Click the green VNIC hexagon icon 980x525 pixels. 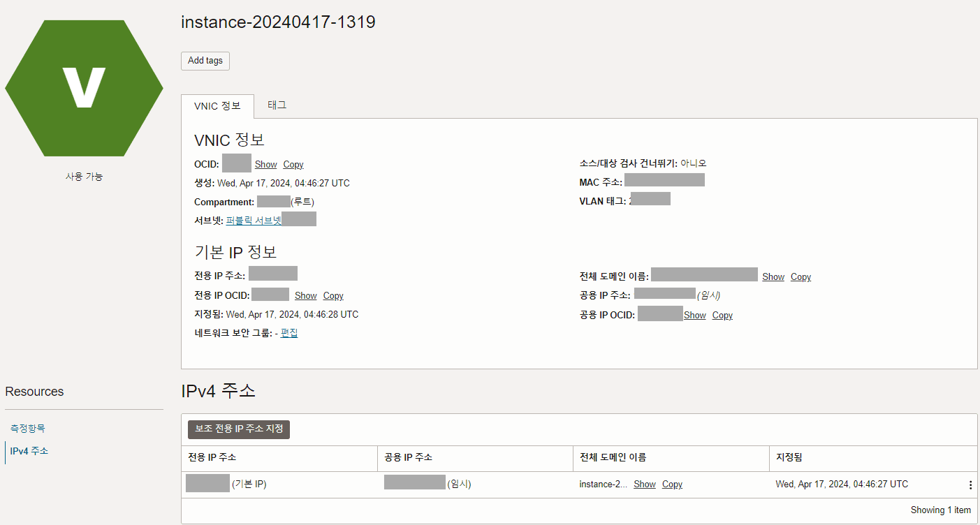click(84, 88)
